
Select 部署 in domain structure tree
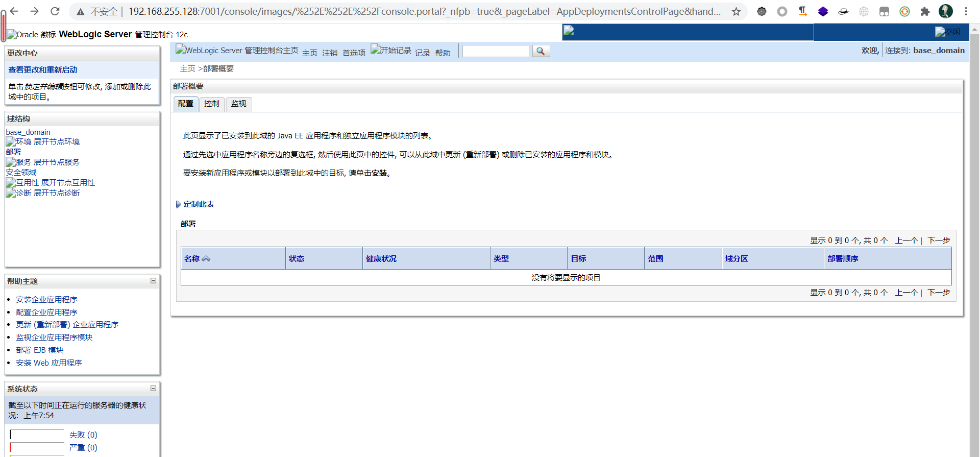pos(13,152)
